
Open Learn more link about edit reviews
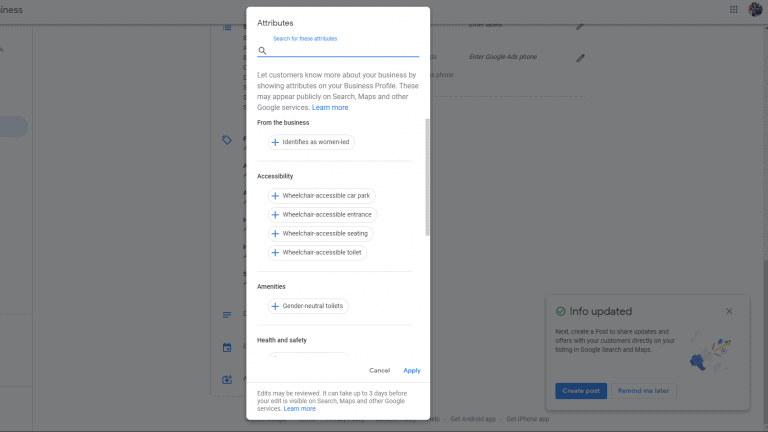click(x=299, y=408)
